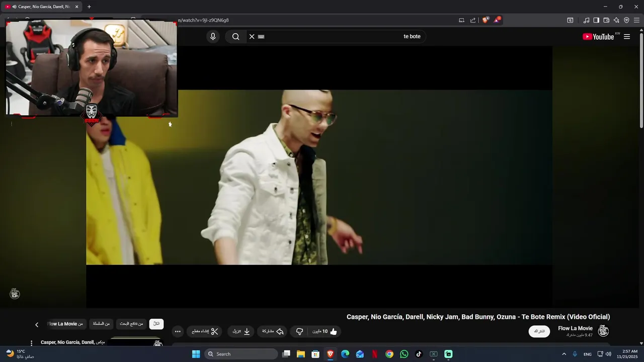This screenshot has width=644, height=362.
Task: Select the 'من Flow La Movie' filter chip
Action: coord(65,324)
